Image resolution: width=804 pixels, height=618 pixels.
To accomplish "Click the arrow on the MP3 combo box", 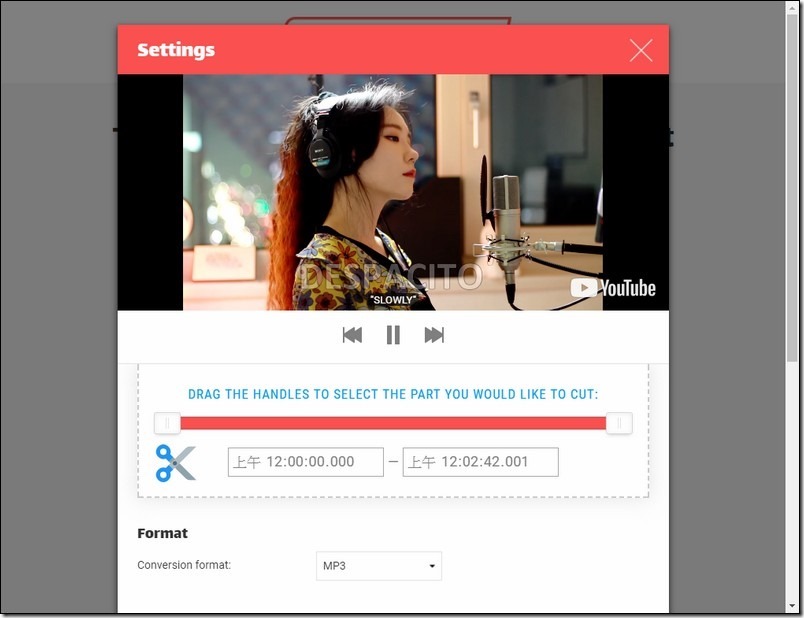I will [432, 566].
